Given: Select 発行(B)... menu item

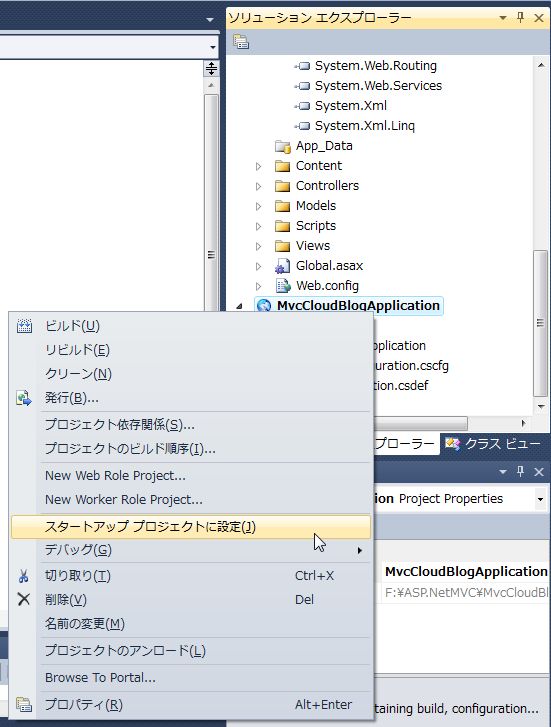Looking at the screenshot, I should point(191,398).
